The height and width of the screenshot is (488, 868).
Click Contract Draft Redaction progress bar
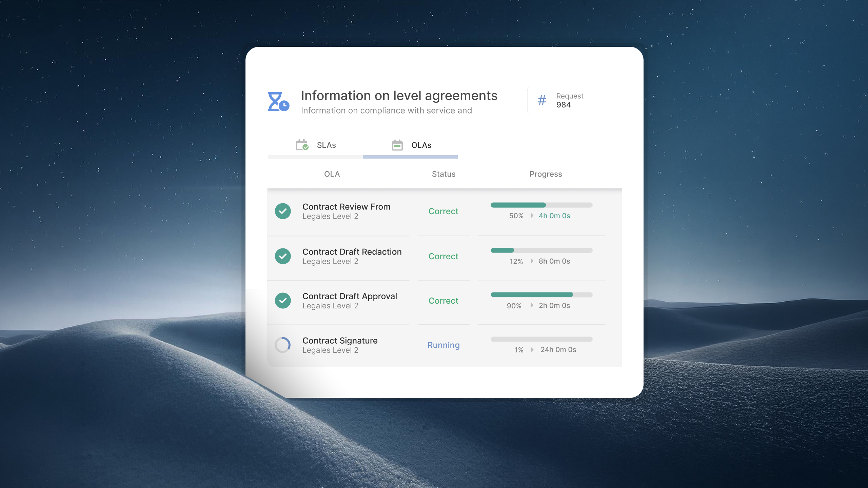click(x=541, y=250)
